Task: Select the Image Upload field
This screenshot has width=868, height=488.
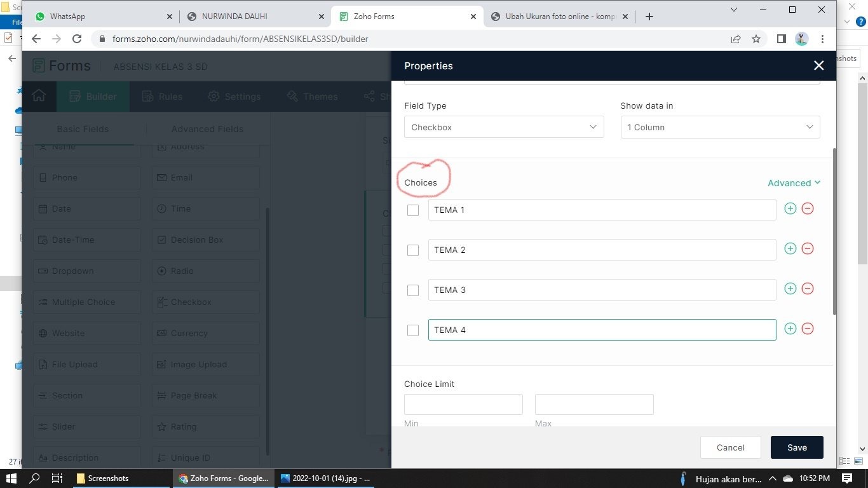Action: coord(206,364)
